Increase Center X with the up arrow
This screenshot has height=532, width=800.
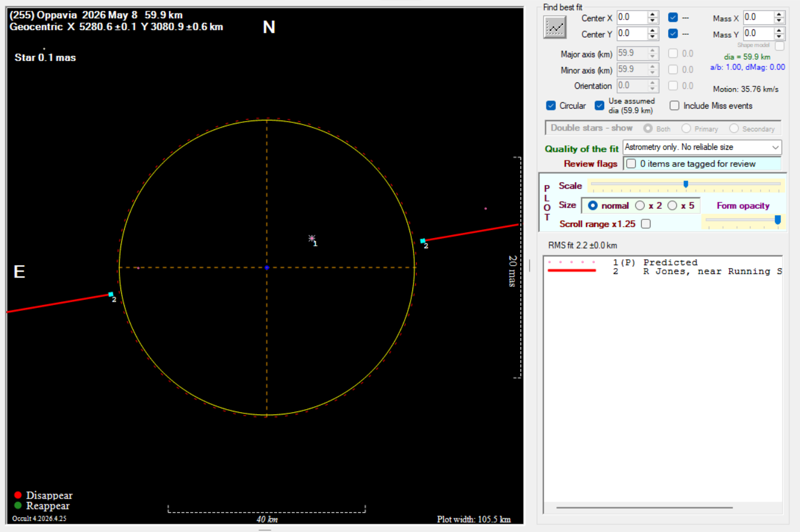(x=652, y=15)
